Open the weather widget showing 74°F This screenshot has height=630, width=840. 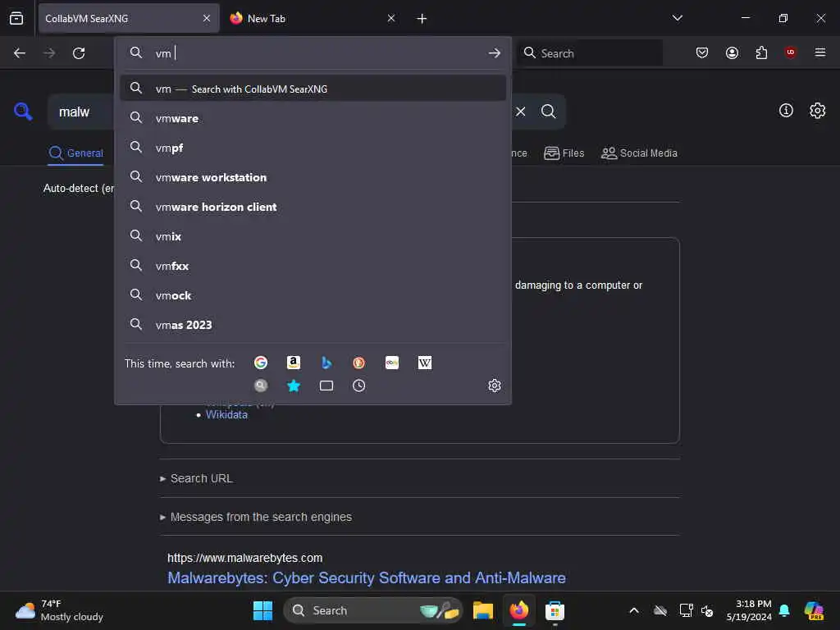(x=59, y=610)
